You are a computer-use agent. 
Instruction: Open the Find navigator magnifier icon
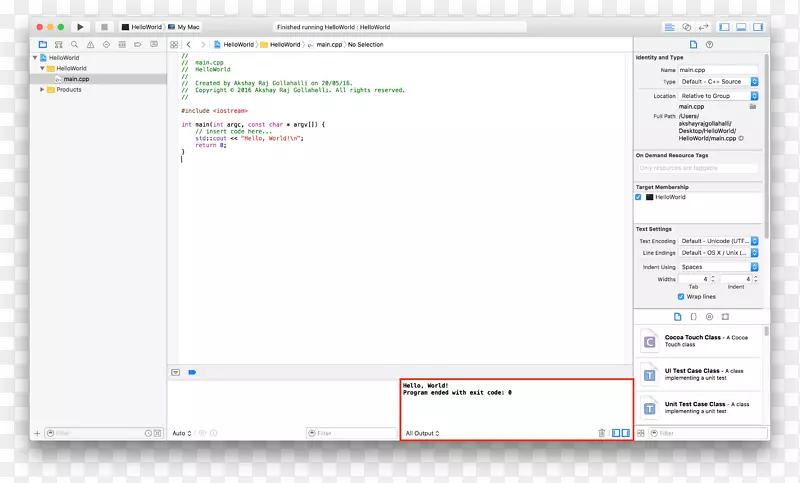click(x=76, y=45)
